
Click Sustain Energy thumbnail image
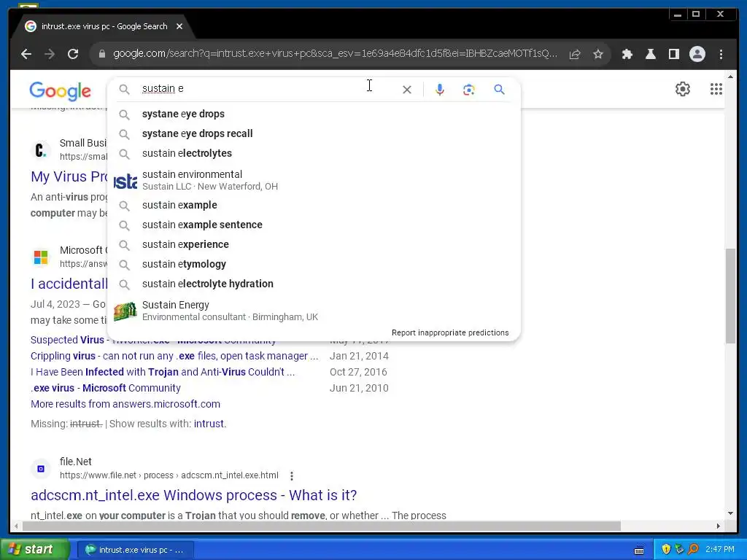pyautogui.click(x=125, y=311)
